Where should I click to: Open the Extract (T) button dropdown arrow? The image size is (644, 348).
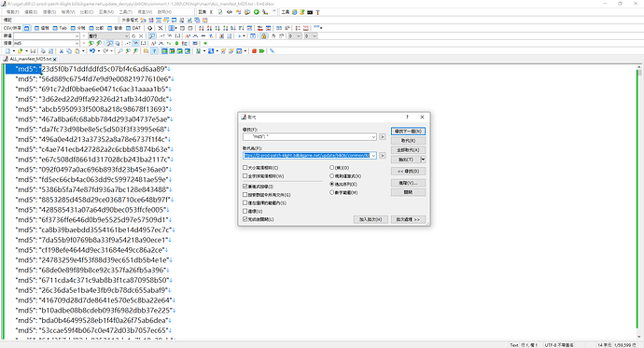click(423, 160)
